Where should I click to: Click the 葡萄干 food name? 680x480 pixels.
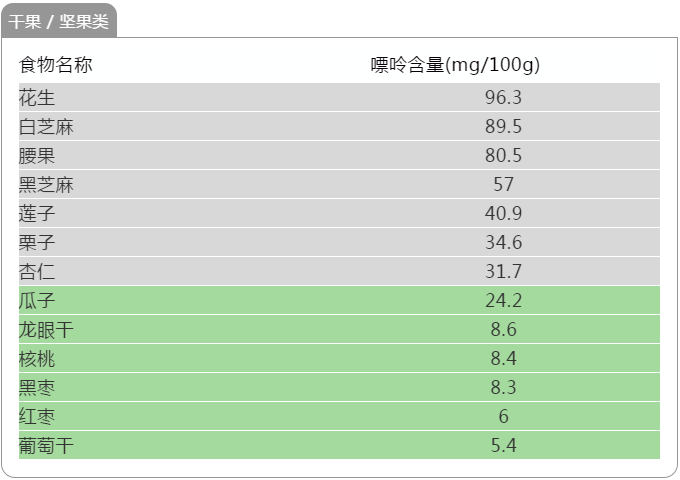(x=46, y=446)
